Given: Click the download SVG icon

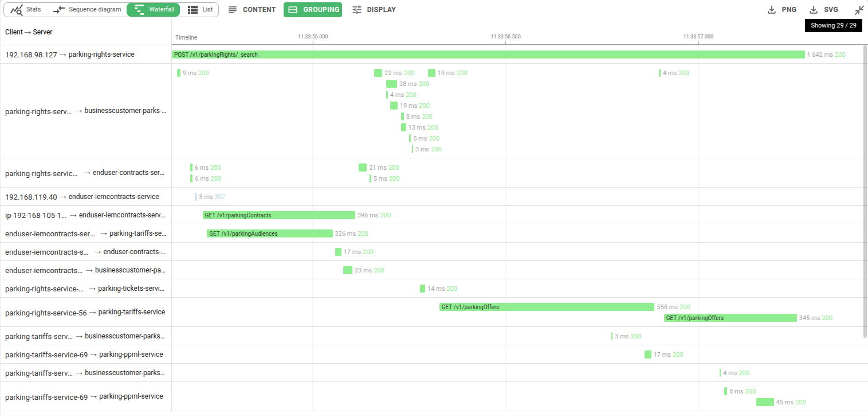Looking at the screenshot, I should (x=814, y=10).
